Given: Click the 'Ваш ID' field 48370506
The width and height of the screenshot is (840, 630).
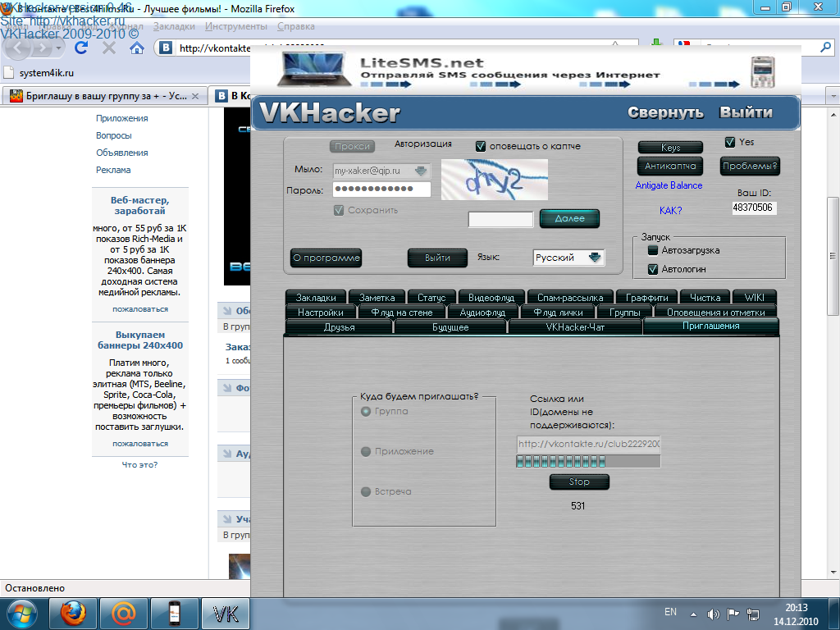Looking at the screenshot, I should tap(755, 208).
